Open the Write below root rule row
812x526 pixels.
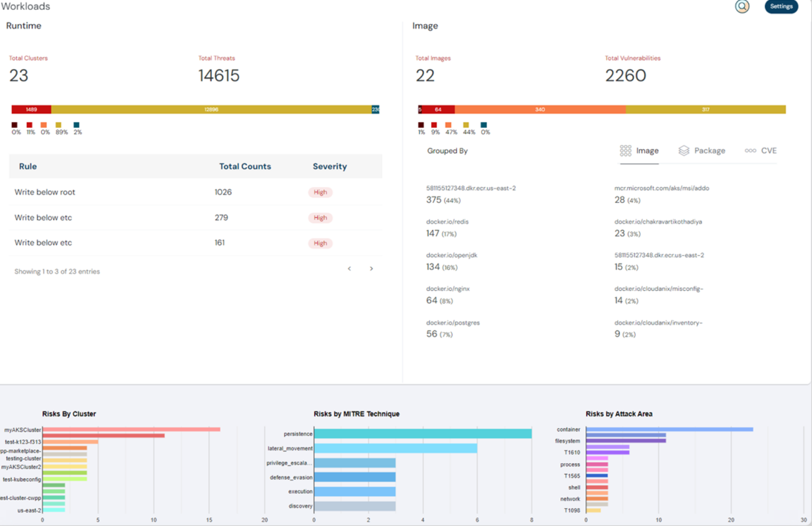pyautogui.click(x=45, y=192)
